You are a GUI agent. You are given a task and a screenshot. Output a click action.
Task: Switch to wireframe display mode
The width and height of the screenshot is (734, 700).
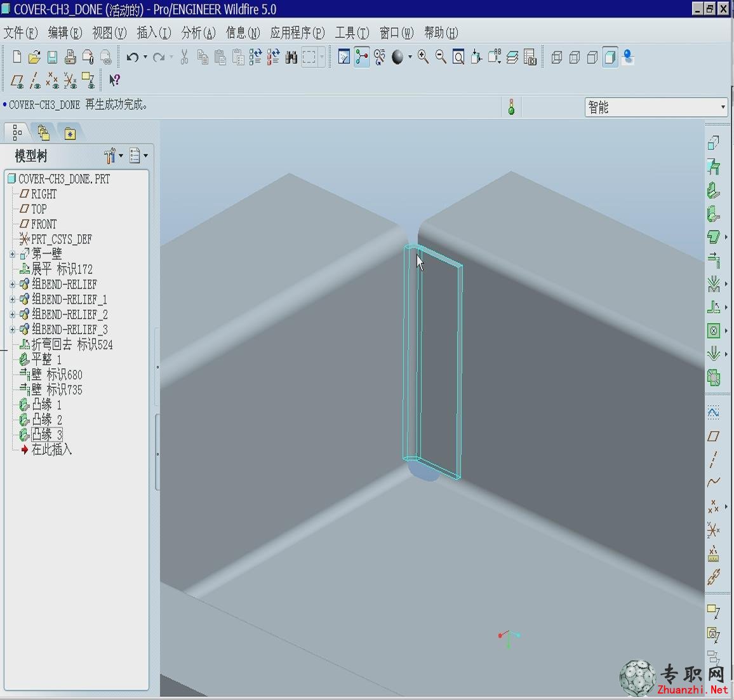(557, 57)
